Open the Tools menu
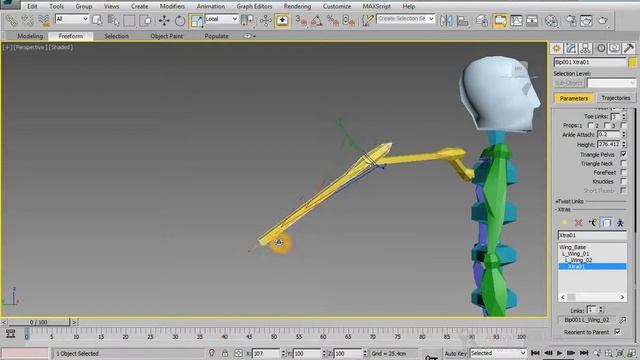Image resolution: width=640 pixels, height=360 pixels. (56, 6)
